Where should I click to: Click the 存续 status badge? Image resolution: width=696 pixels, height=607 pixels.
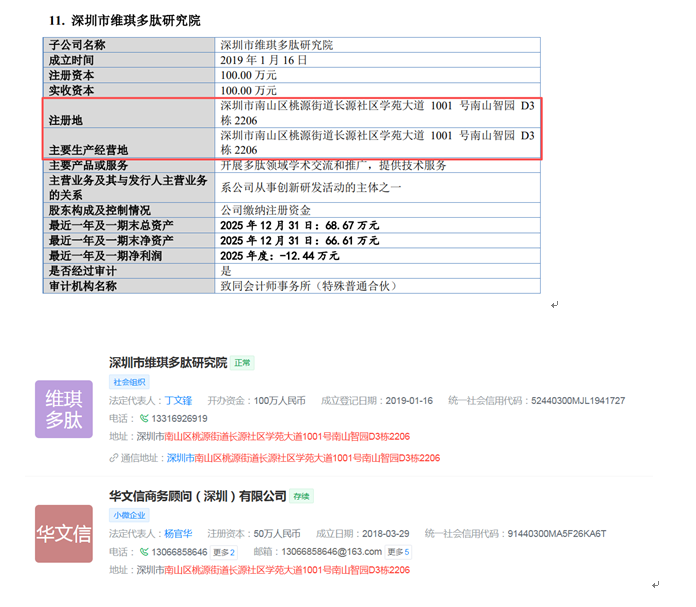click(x=302, y=497)
